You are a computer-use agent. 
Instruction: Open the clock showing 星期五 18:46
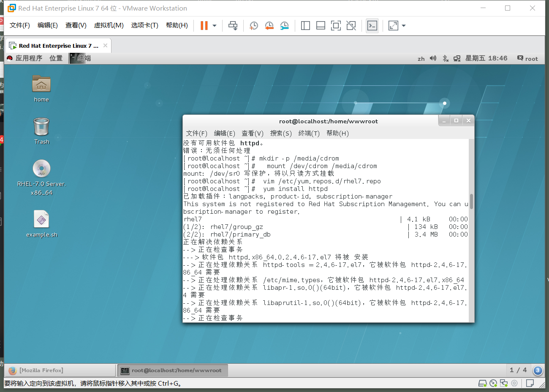pyautogui.click(x=486, y=58)
